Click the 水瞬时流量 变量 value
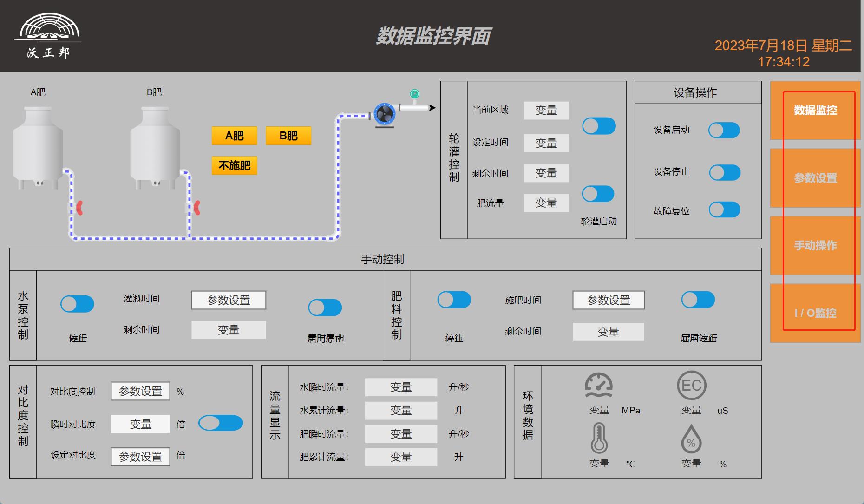 401,387
